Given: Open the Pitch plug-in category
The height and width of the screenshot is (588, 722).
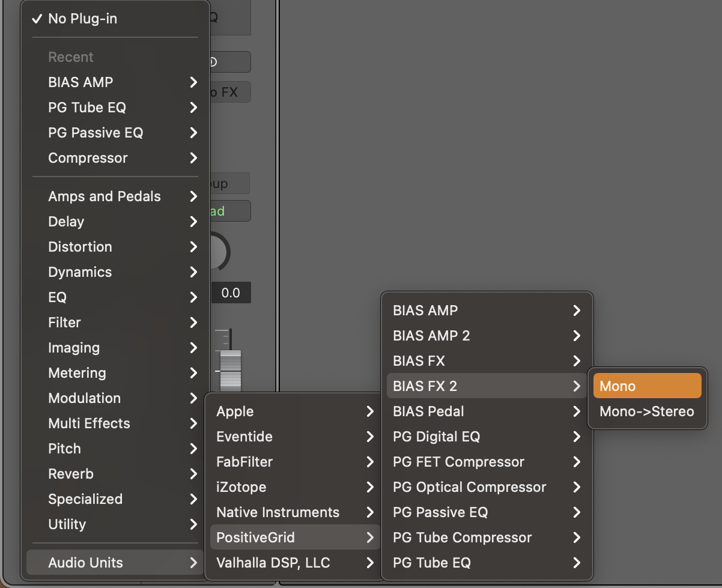Looking at the screenshot, I should click(x=115, y=449).
